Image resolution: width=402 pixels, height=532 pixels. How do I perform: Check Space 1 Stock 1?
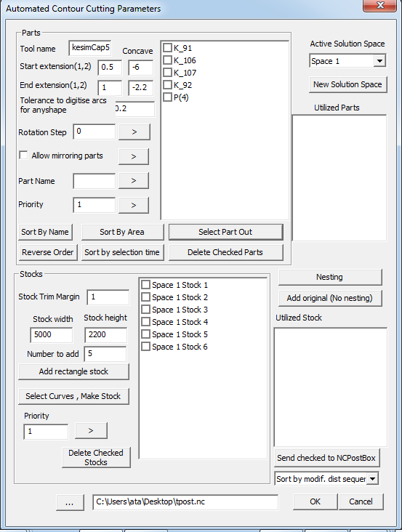coord(145,285)
